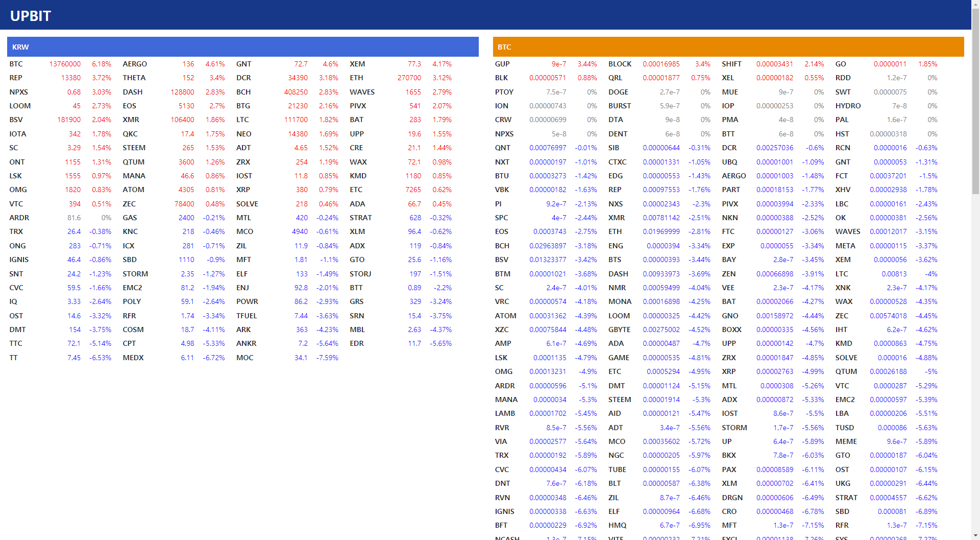Click DASH price 128800
980x540 pixels.
pyautogui.click(x=182, y=92)
